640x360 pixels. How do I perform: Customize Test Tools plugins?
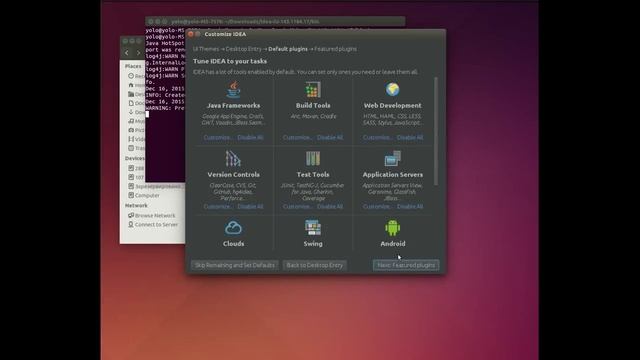coord(297,207)
